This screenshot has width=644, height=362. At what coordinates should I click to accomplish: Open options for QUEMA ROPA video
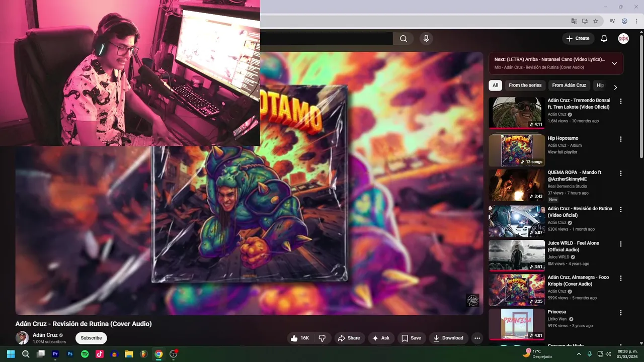point(621,173)
